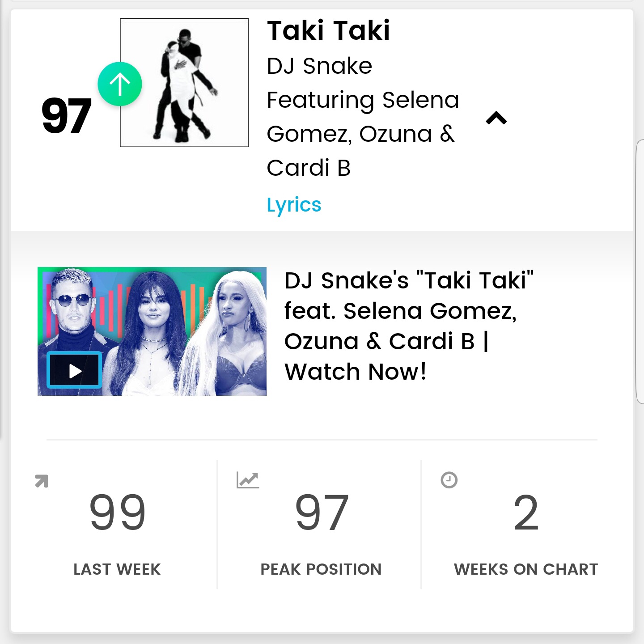Image resolution: width=644 pixels, height=644 pixels.
Task: Click the PEAK POSITION label
Action: [321, 569]
